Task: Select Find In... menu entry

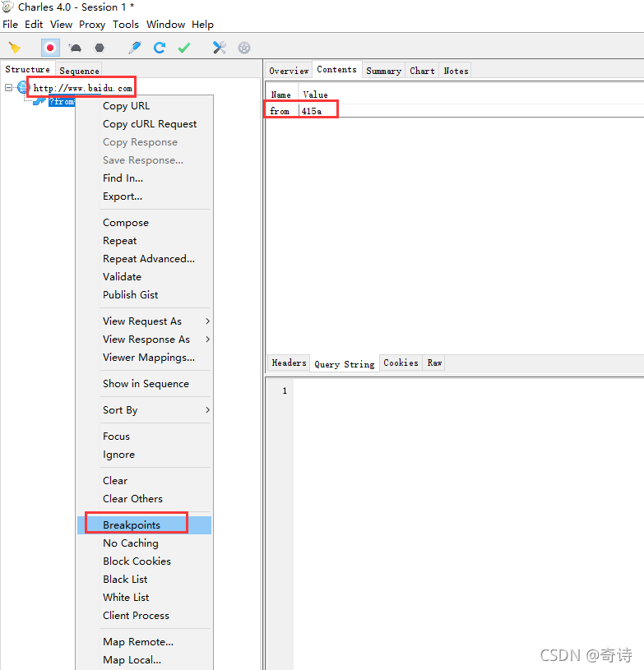Action: click(144, 178)
